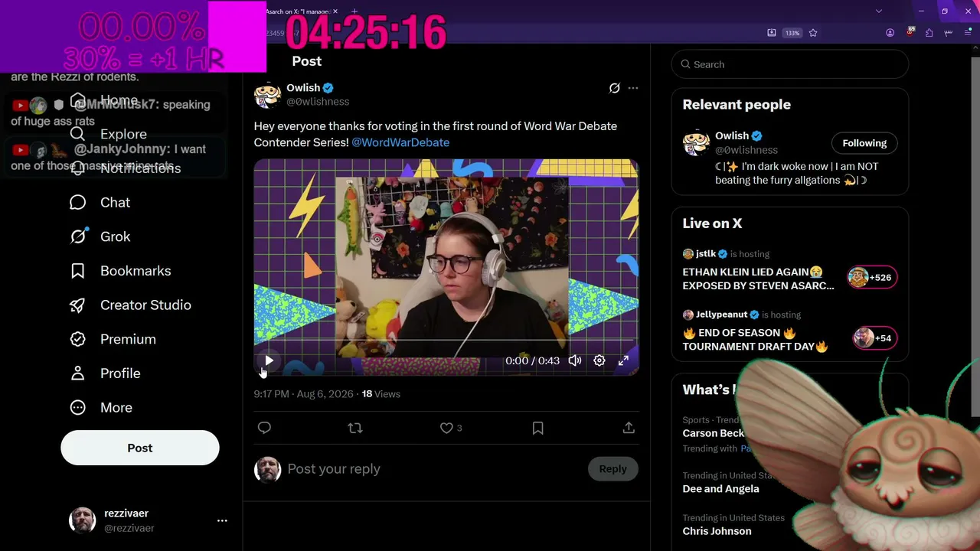Like the post with the heart icon
980x551 pixels.
[x=446, y=428]
